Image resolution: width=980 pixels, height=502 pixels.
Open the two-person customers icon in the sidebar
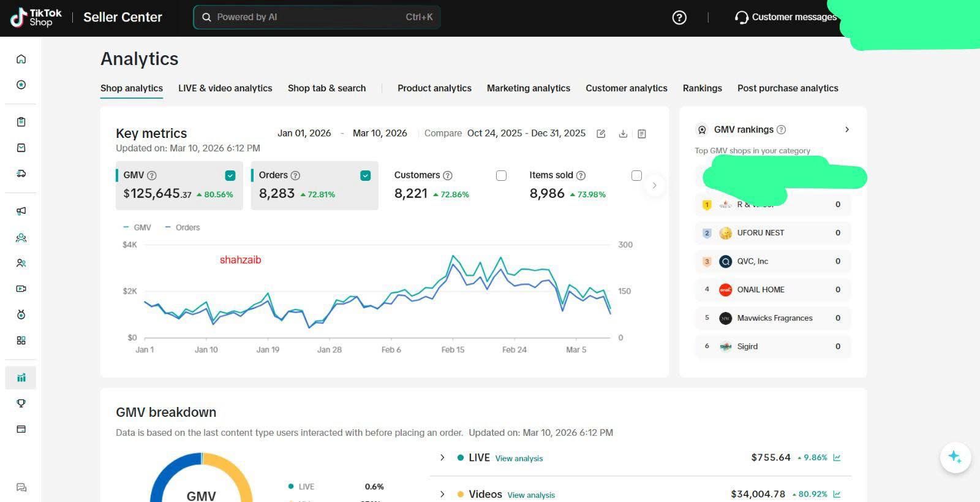click(21, 263)
